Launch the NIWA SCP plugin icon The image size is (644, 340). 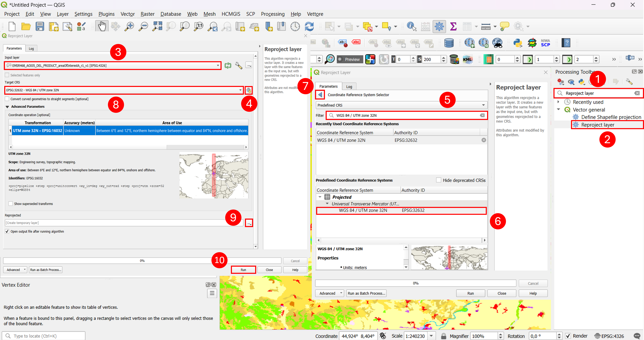[545, 43]
